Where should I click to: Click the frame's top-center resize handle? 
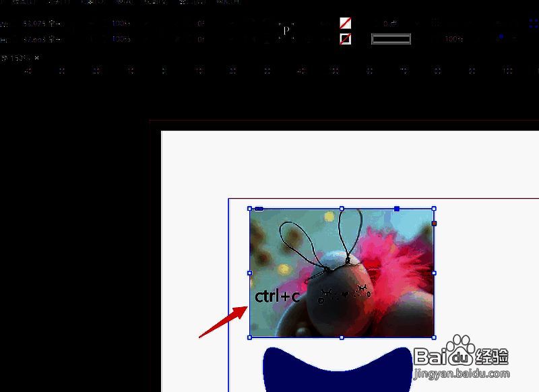tap(342, 209)
